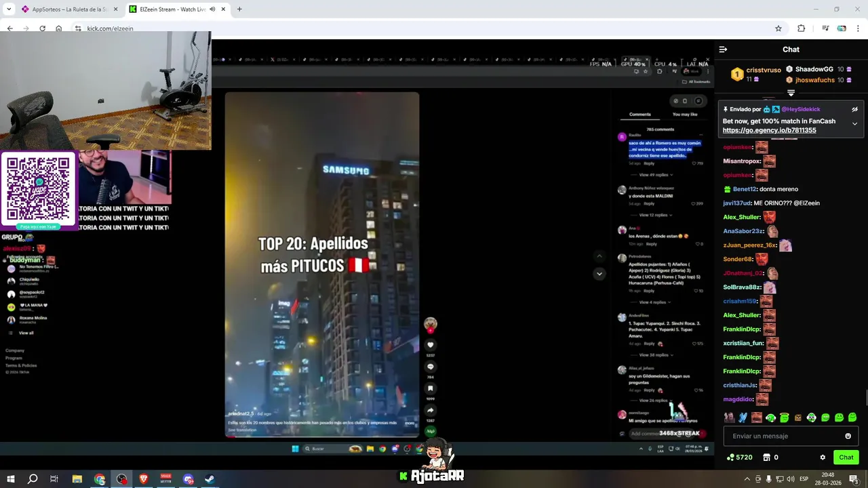
Task: Open Steam from the taskbar
Action: coord(210,479)
